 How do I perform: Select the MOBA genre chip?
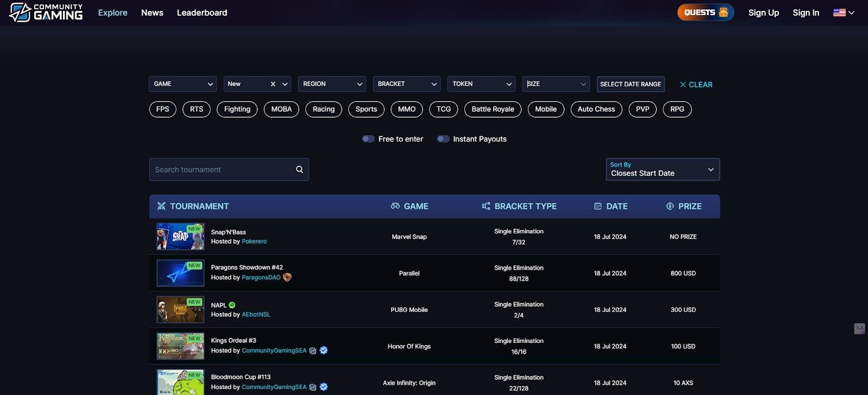click(x=282, y=109)
